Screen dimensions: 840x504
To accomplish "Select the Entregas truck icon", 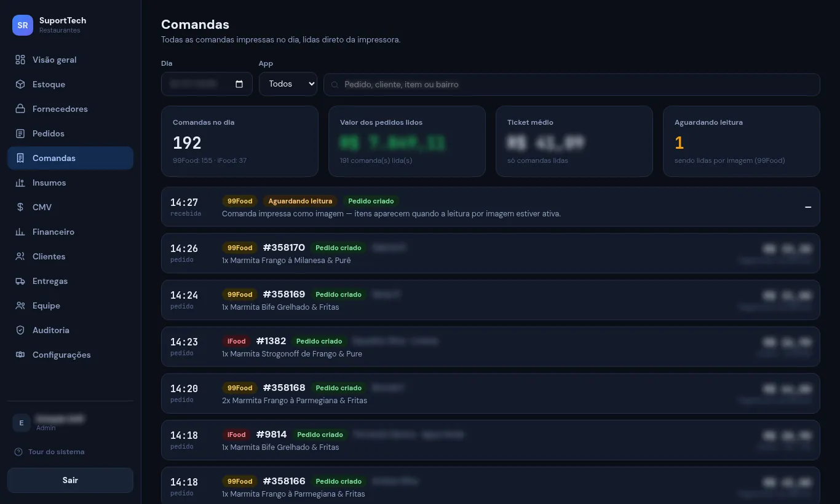I will pos(20,281).
